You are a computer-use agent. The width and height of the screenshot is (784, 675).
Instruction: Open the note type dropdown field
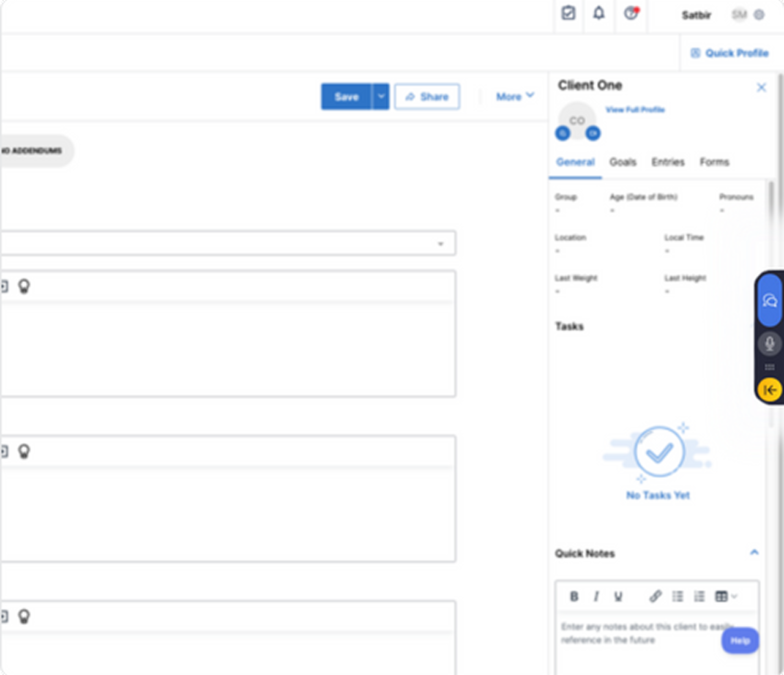(x=228, y=243)
